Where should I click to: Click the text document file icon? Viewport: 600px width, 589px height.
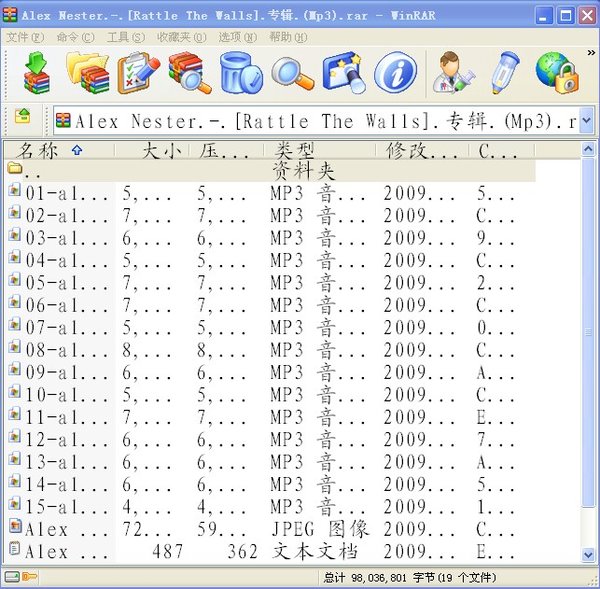[15, 548]
